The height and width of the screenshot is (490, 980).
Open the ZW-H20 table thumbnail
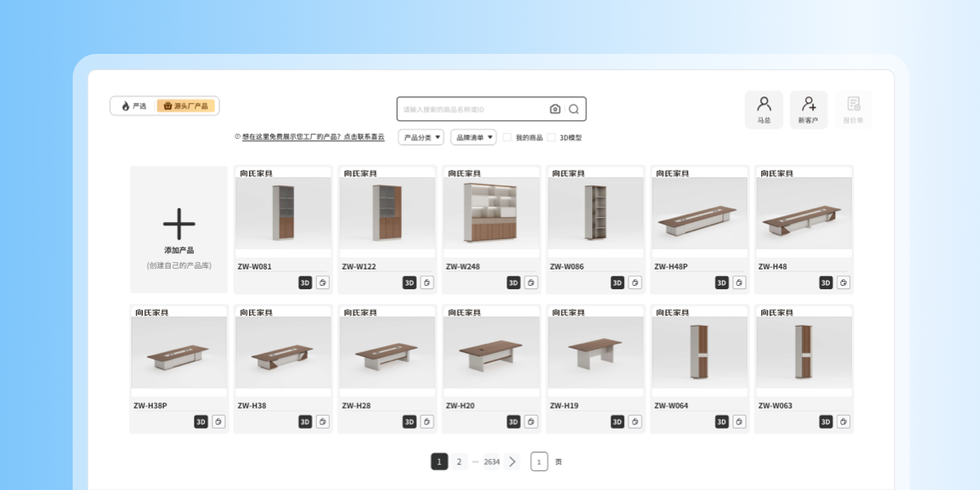[x=492, y=352]
